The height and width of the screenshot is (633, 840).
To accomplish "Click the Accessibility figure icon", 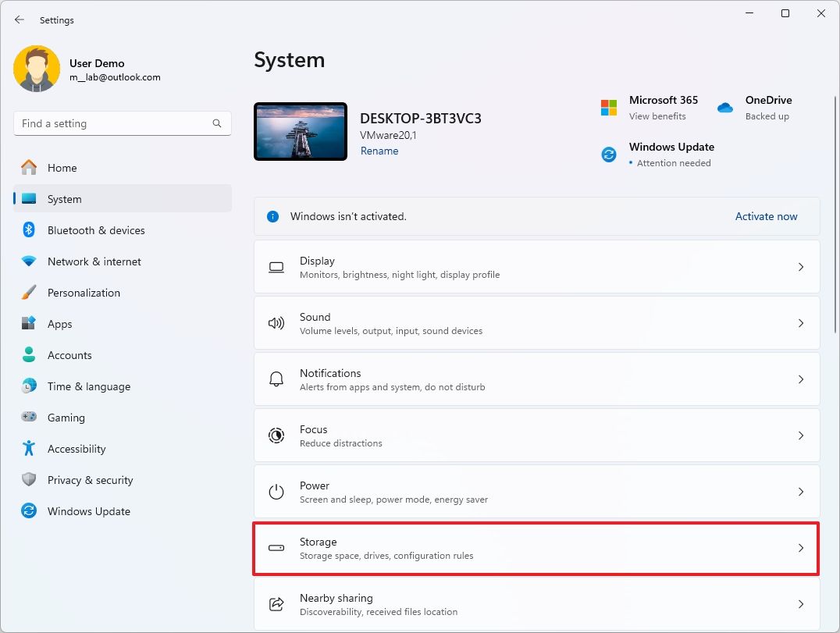I will 29,449.
